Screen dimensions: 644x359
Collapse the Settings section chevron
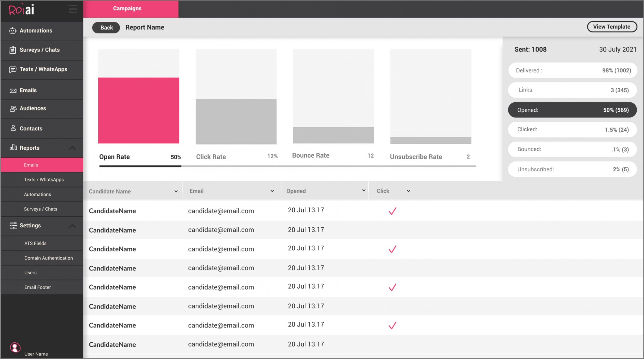[72, 226]
